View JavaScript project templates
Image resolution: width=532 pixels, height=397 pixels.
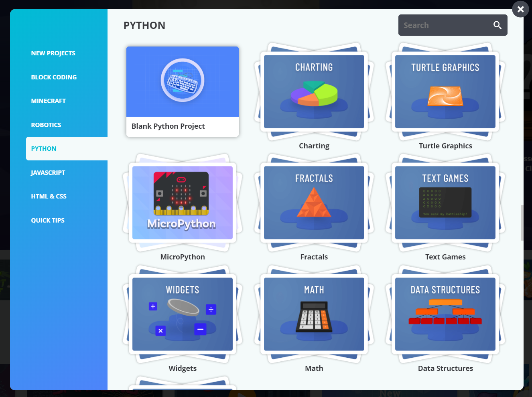[x=48, y=172]
